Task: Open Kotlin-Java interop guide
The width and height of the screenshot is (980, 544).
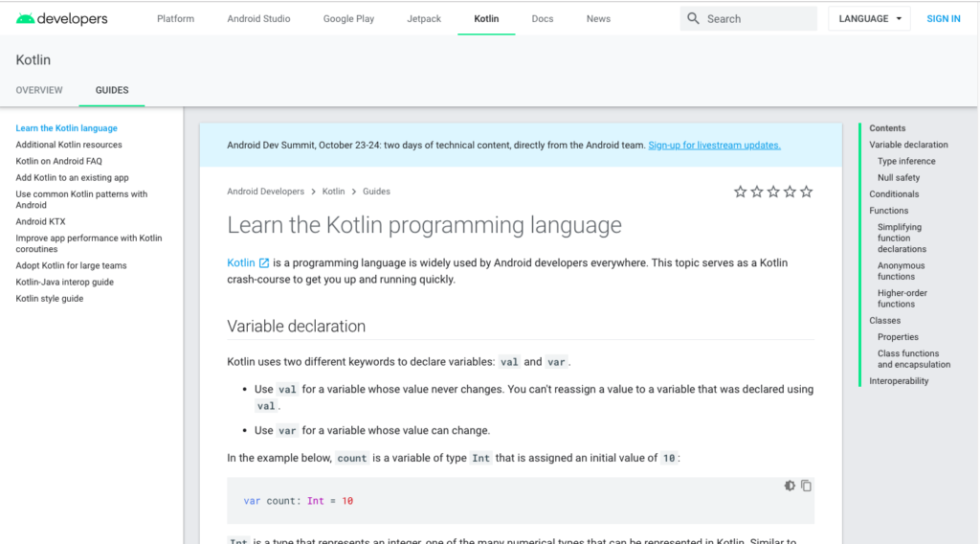Action: click(x=65, y=282)
